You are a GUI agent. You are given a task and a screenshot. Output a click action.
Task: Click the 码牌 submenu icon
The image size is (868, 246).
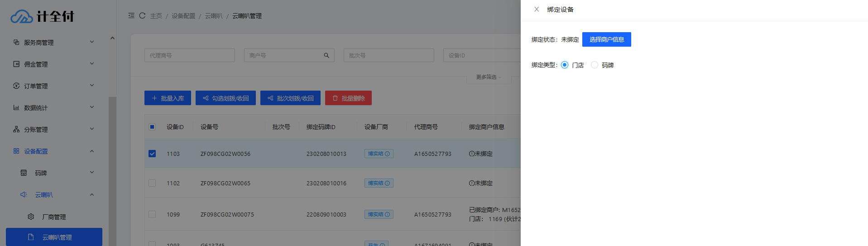[x=24, y=173]
